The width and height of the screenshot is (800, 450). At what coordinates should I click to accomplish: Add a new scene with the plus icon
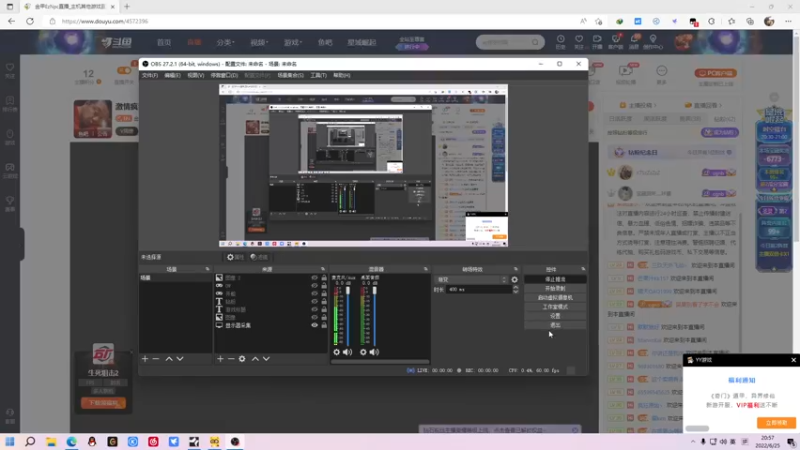pos(145,359)
